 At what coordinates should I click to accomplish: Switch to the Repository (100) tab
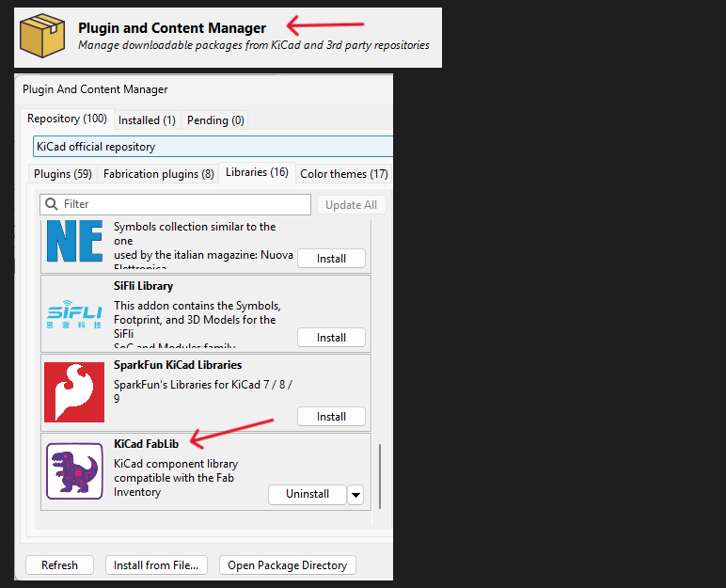click(x=67, y=119)
